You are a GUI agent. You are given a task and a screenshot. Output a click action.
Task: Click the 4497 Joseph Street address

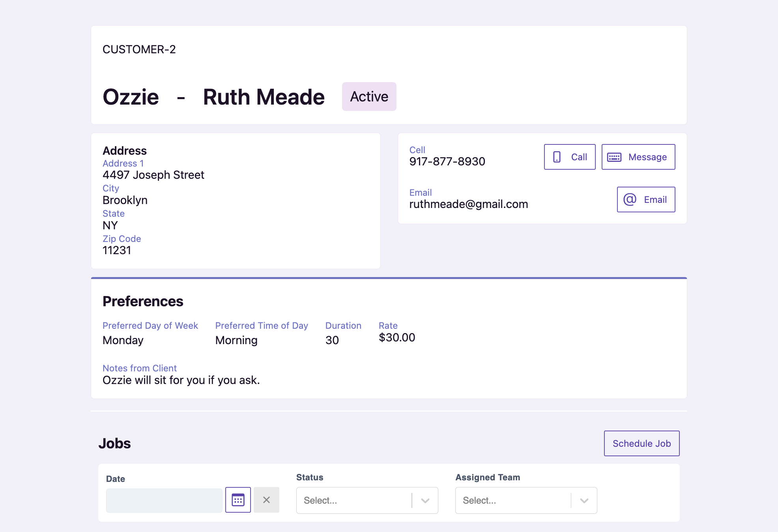pyautogui.click(x=153, y=175)
